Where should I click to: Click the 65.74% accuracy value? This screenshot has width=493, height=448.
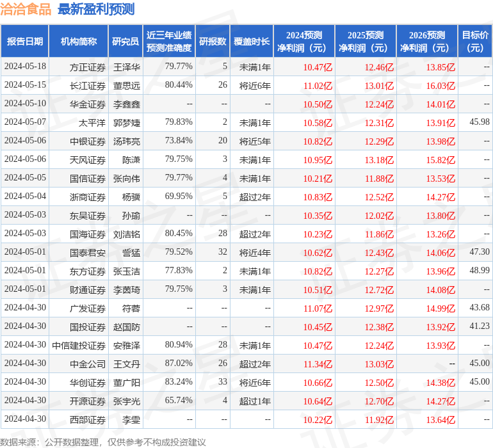point(179,400)
